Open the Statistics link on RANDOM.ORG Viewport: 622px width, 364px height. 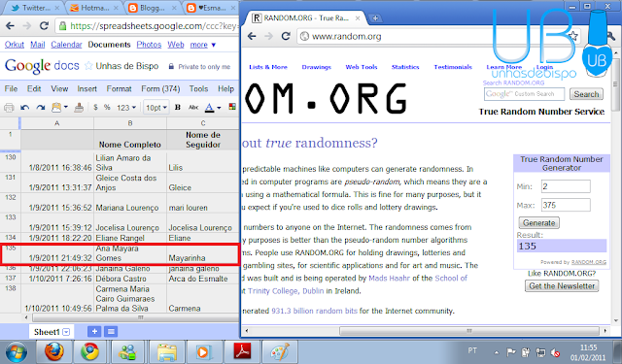(405, 67)
